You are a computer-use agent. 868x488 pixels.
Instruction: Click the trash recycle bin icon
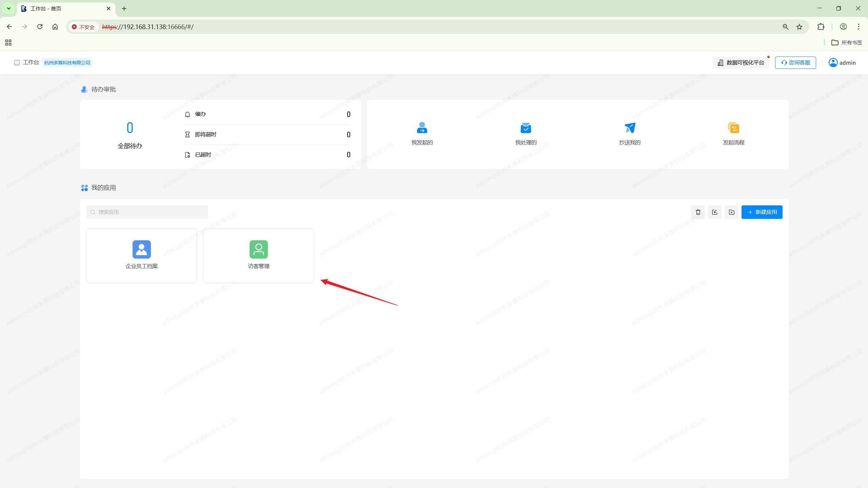pos(698,212)
